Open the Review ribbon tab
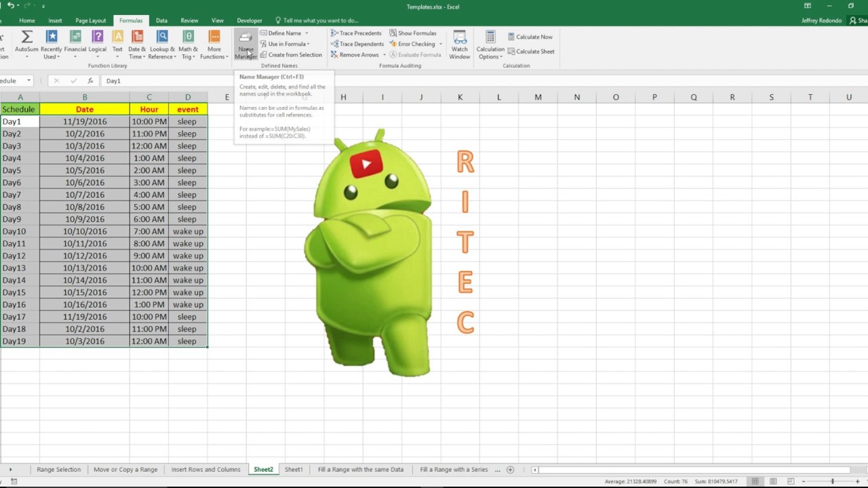 pyautogui.click(x=189, y=20)
